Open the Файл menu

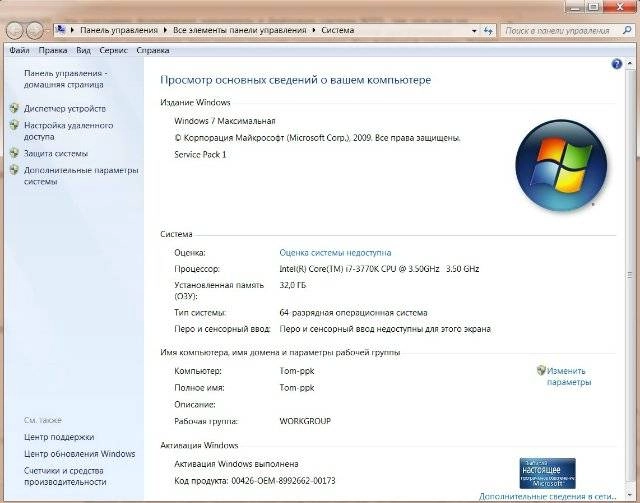point(19,50)
